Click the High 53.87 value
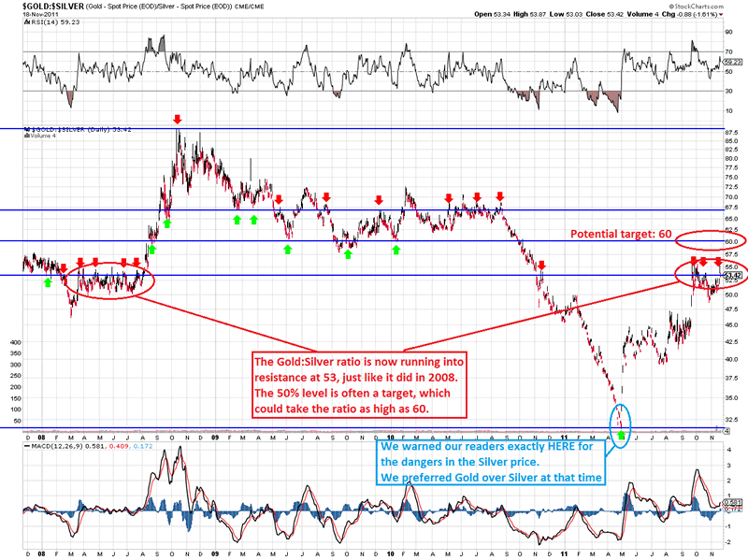 pos(529,14)
